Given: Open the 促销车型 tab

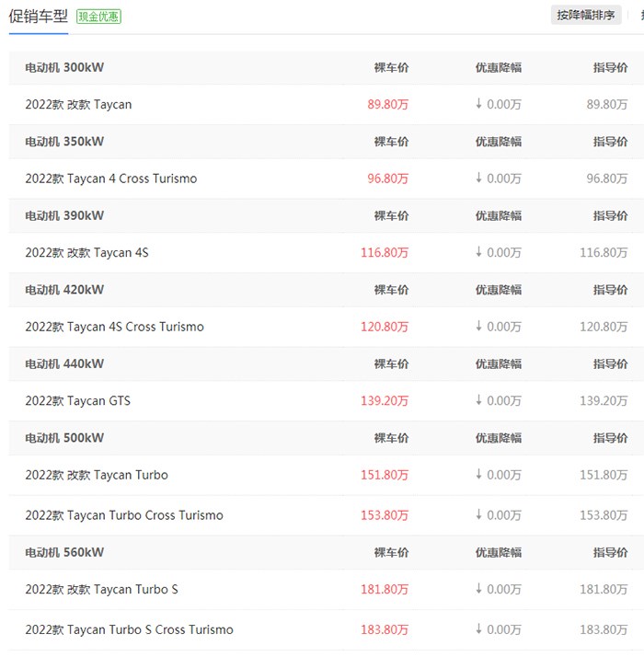Looking at the screenshot, I should click(x=38, y=17).
